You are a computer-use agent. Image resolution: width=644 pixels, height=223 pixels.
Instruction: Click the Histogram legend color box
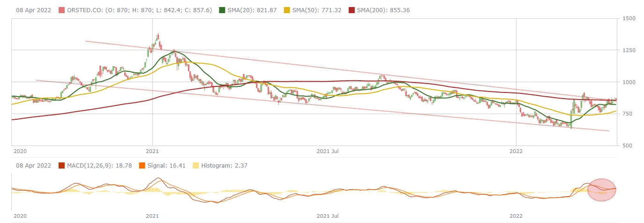195,165
